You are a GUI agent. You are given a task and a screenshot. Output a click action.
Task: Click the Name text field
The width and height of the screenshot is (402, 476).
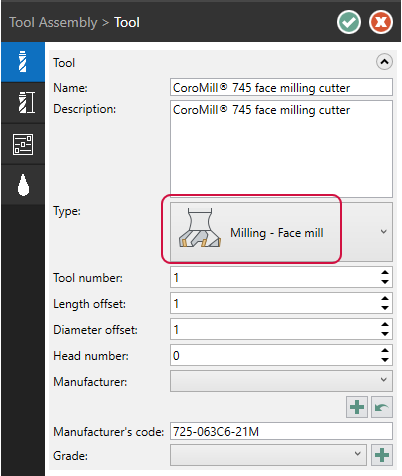(281, 87)
